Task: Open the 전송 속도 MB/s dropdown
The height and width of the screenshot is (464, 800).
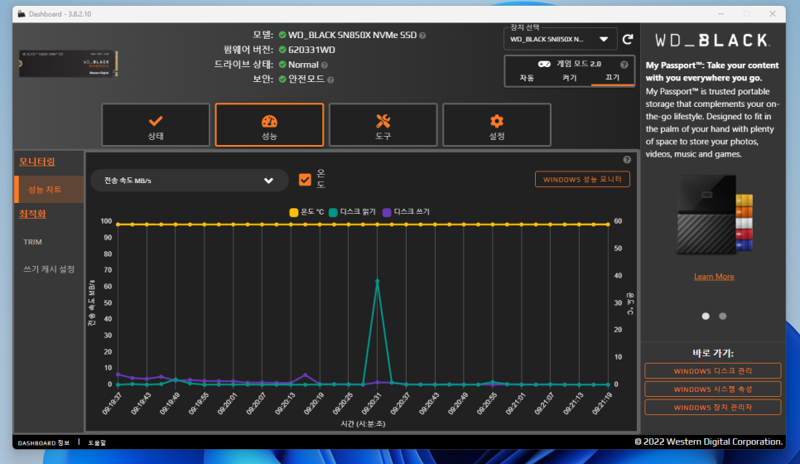Action: coord(189,180)
